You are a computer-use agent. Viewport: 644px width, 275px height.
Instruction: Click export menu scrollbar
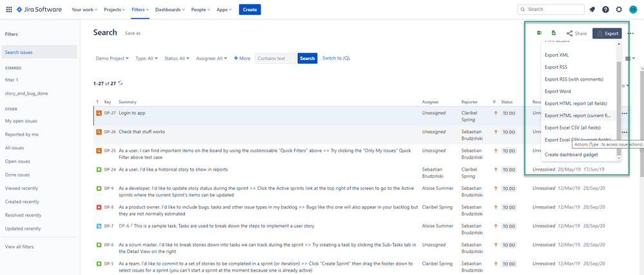pyautogui.click(x=619, y=109)
